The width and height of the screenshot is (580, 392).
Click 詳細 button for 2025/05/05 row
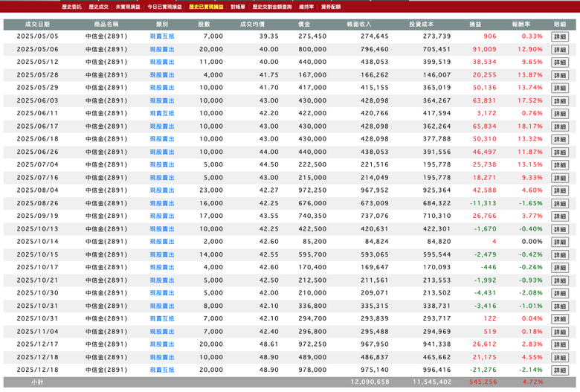point(559,36)
